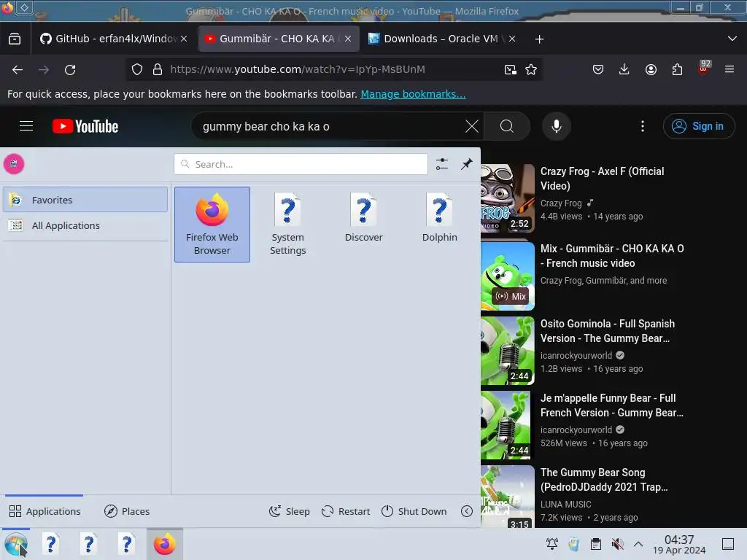747x560 pixels.
Task: Go back to previous page
Action: (x=18, y=69)
